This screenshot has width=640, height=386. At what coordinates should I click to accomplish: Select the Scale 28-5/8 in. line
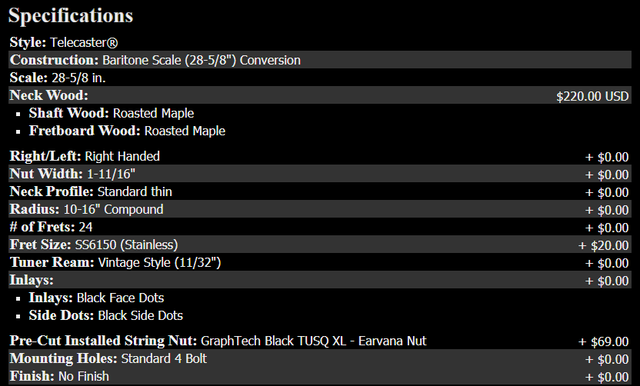[320, 78]
